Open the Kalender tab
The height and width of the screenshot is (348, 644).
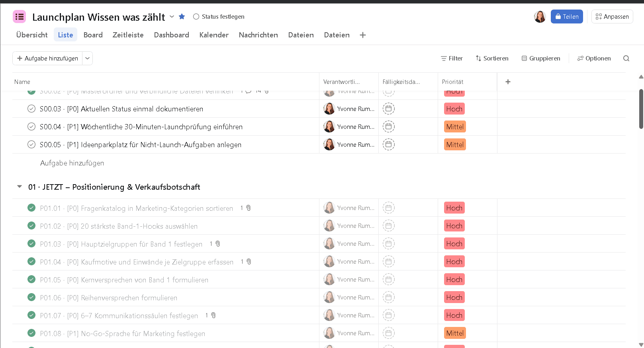(x=214, y=35)
